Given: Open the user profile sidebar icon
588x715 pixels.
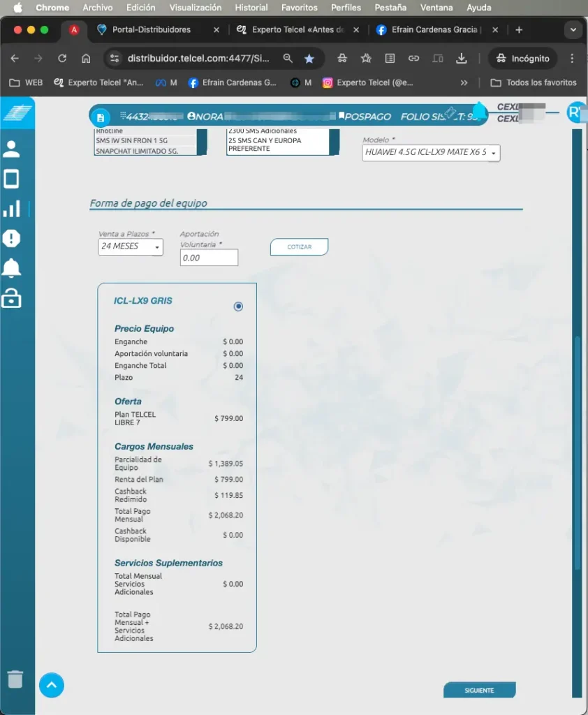Looking at the screenshot, I should click(x=11, y=149).
